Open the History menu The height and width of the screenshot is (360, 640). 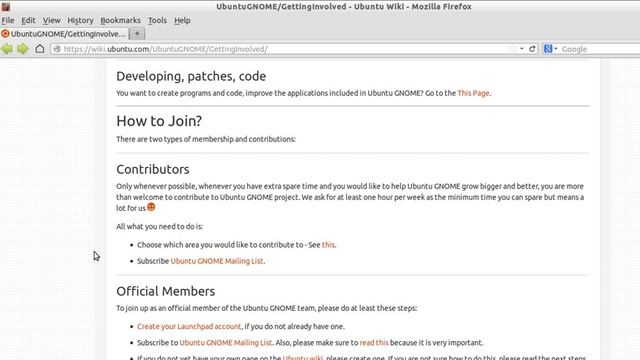click(x=80, y=20)
